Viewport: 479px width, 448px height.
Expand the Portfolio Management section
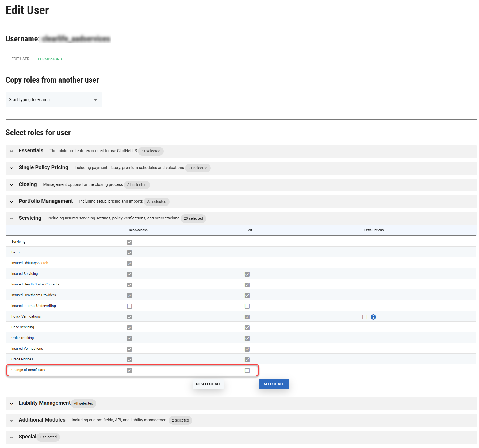point(12,202)
